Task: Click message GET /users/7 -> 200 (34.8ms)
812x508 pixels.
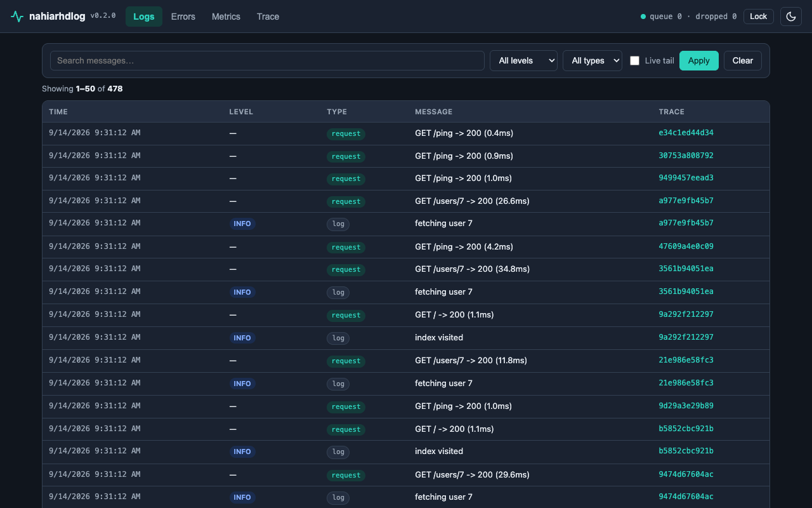Action: (472, 269)
